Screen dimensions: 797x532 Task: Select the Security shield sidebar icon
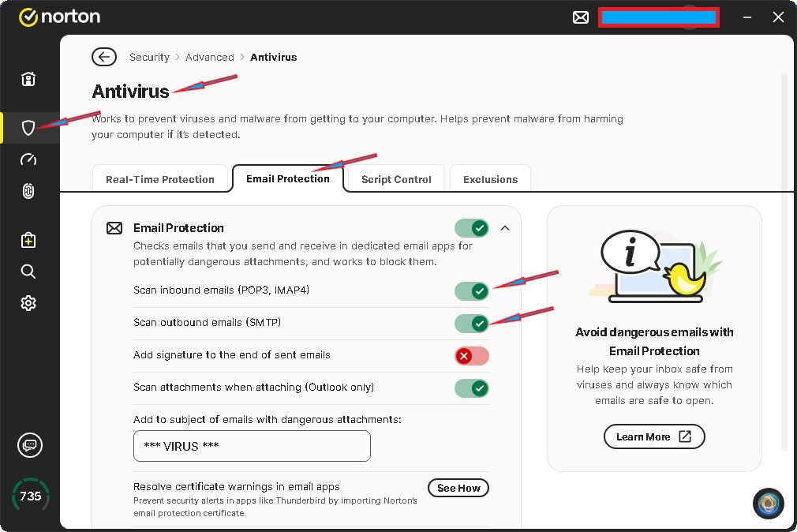point(28,128)
